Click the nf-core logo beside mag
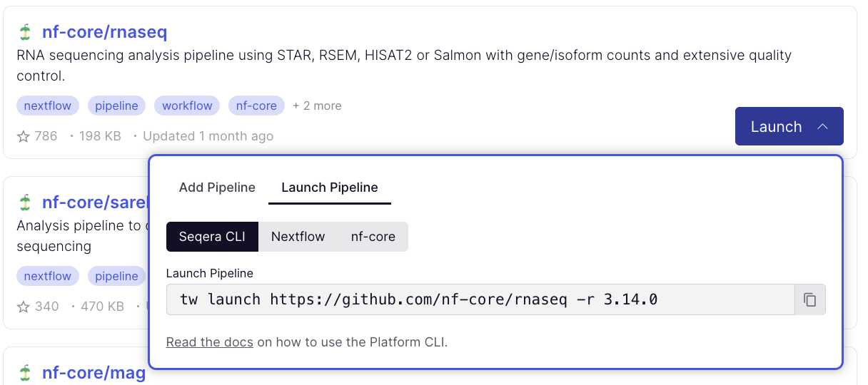This screenshot has width=868, height=385. point(26,372)
